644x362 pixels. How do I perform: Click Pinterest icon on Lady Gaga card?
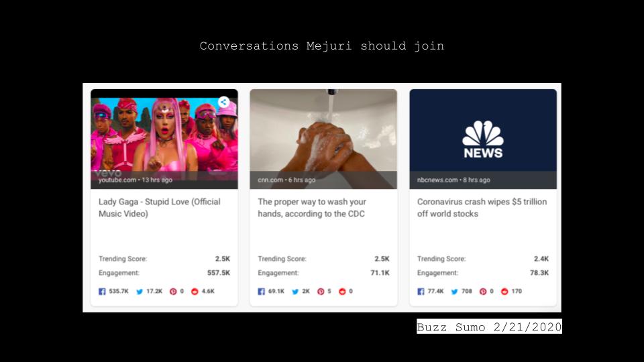173,292
